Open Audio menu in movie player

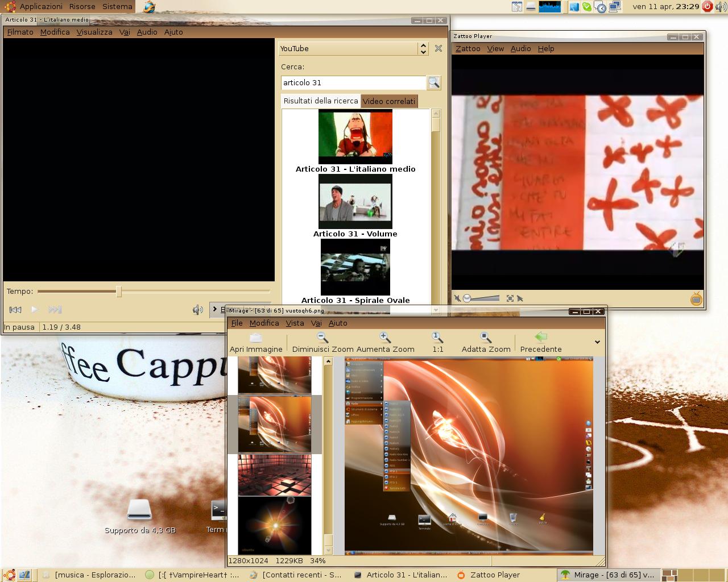coord(147,32)
